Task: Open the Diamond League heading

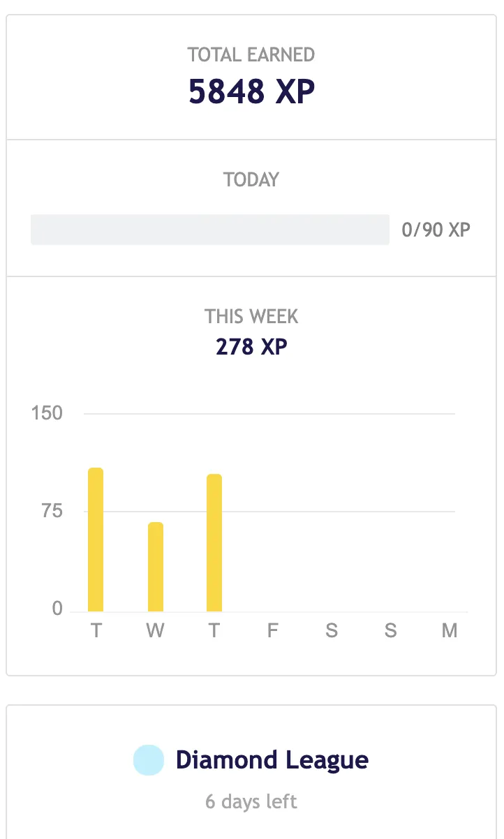Action: pos(272,759)
